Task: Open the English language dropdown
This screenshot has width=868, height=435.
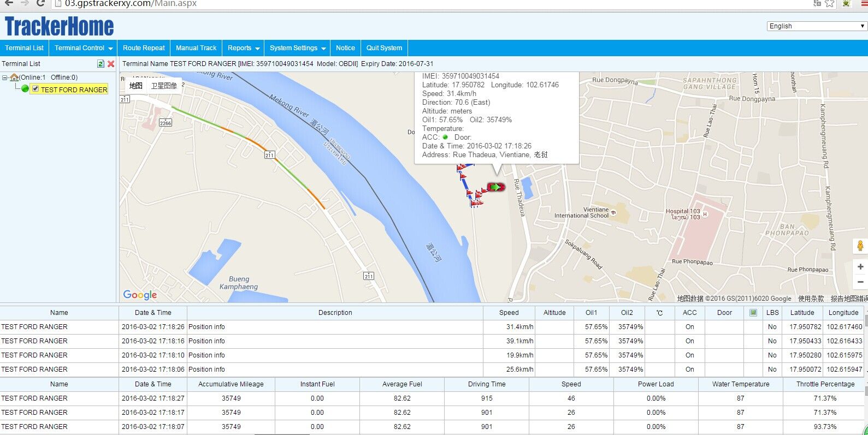Action: click(817, 26)
